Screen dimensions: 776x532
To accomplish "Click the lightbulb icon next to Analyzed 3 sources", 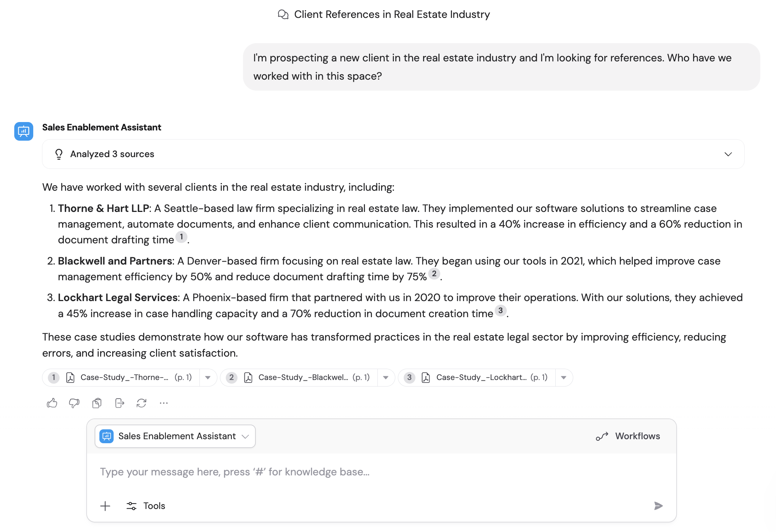I will coord(59,154).
